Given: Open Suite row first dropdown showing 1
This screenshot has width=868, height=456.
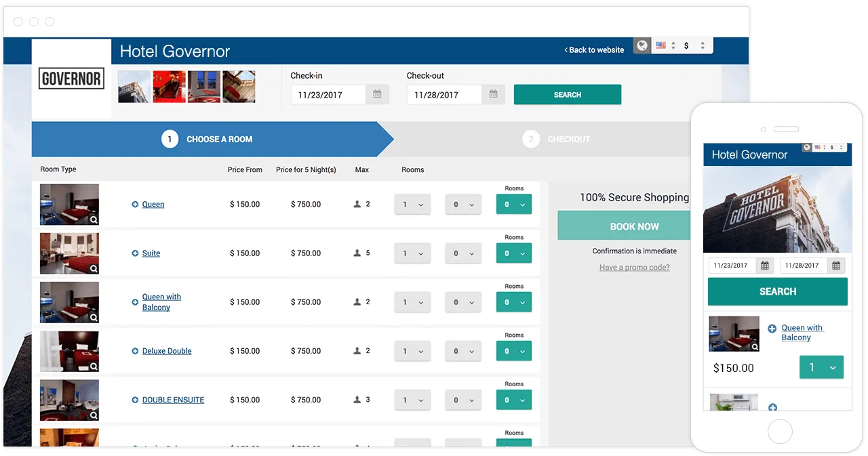Looking at the screenshot, I should (x=412, y=253).
